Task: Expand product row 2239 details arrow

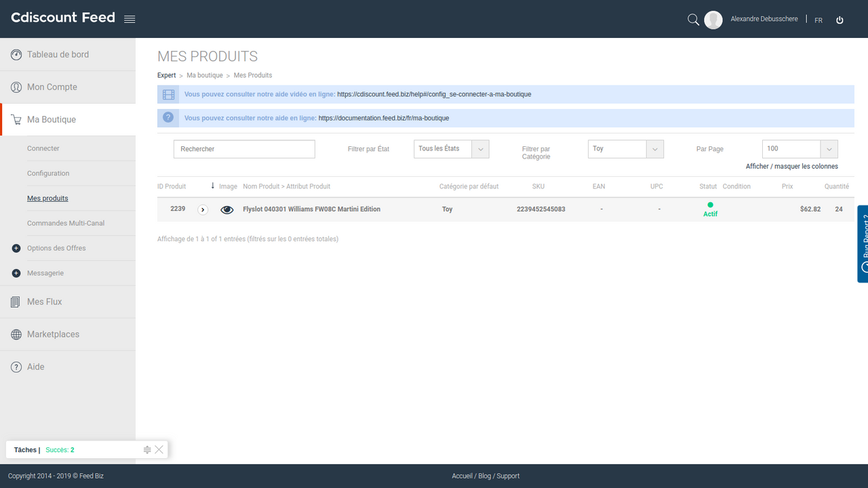Action: point(203,209)
